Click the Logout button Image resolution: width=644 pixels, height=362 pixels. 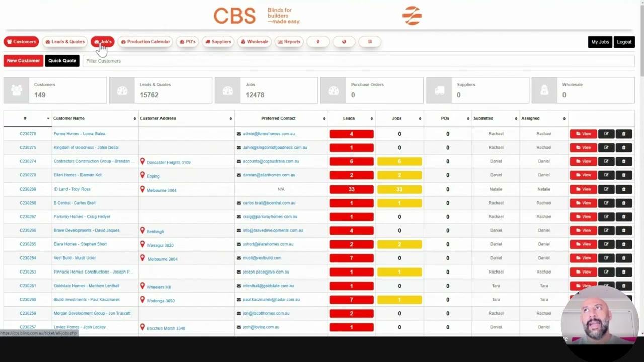click(624, 42)
